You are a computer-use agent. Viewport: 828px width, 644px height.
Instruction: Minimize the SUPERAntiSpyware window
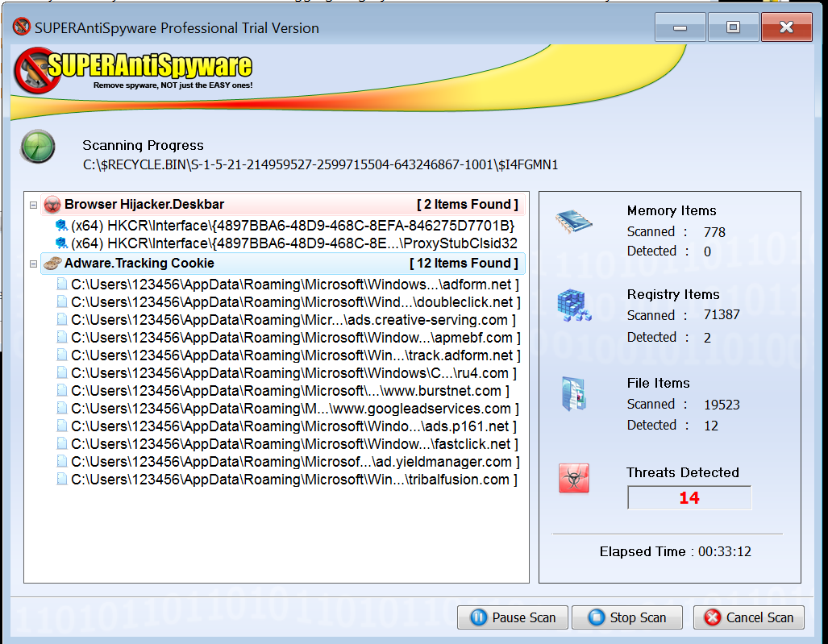pos(680,27)
